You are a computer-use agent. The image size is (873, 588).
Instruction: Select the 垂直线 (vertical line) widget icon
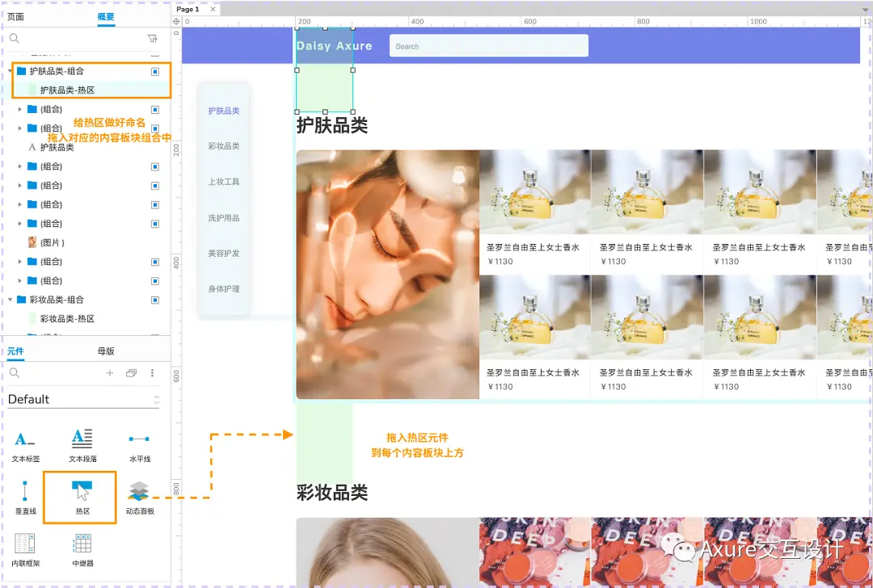point(24,493)
